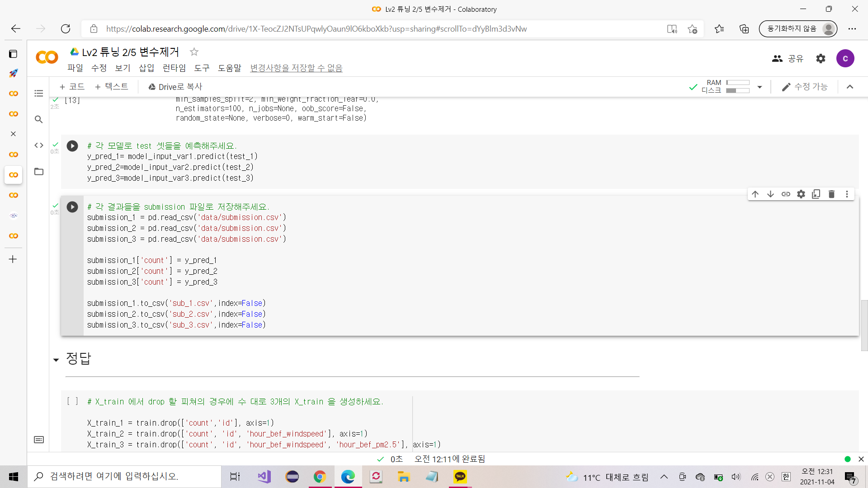
Task: Copy link to cell icon
Action: pos(786,194)
